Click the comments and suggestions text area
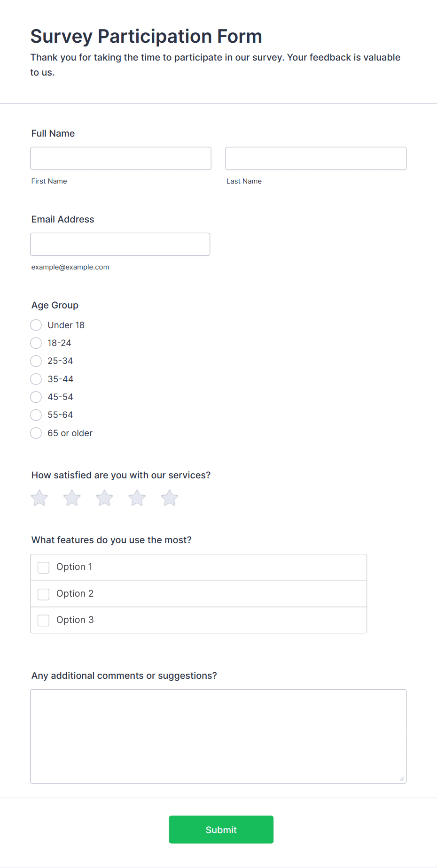Image resolution: width=437 pixels, height=868 pixels. tap(218, 735)
